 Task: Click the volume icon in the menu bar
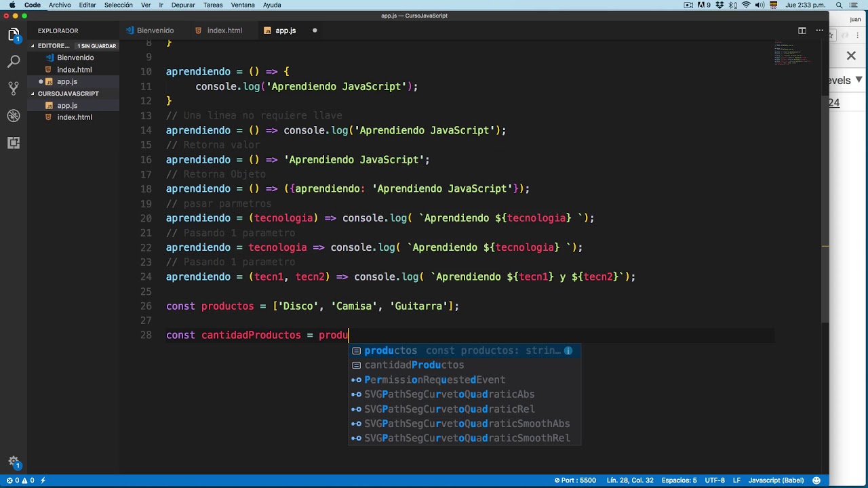pyautogui.click(x=759, y=5)
